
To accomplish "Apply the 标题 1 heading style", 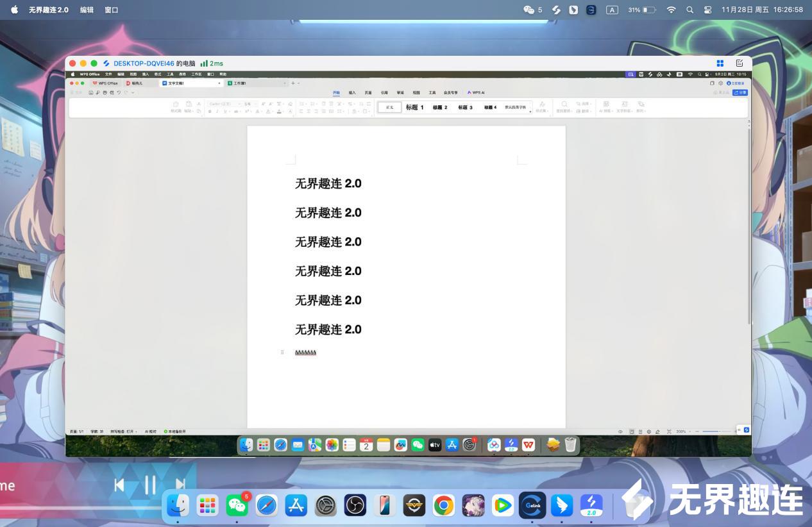I will pyautogui.click(x=414, y=107).
